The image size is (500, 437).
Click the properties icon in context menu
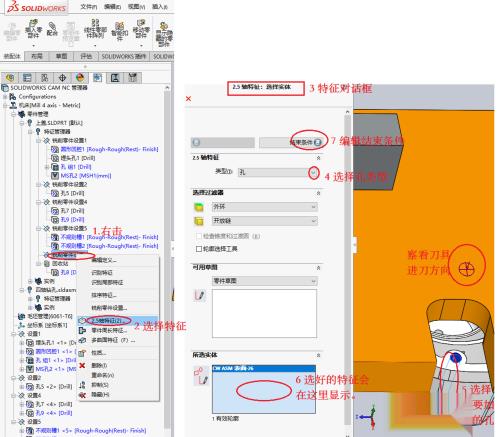pos(82,353)
